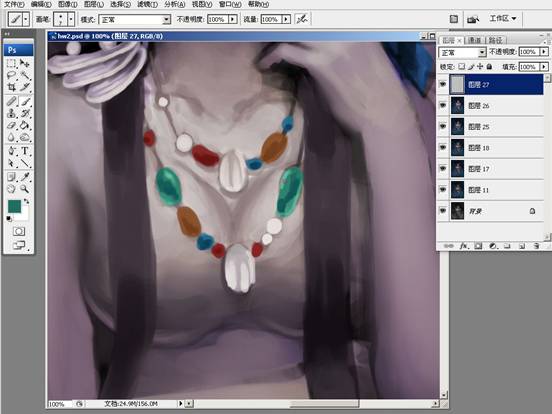Click the green foreground color swatch
The width and height of the screenshot is (552, 414).
tap(14, 206)
